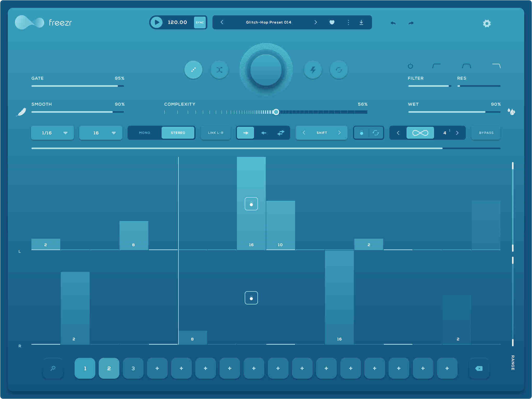Image resolution: width=532 pixels, height=399 pixels.
Task: Select the infinity loop icon in the pattern selector
Action: [x=420, y=133]
